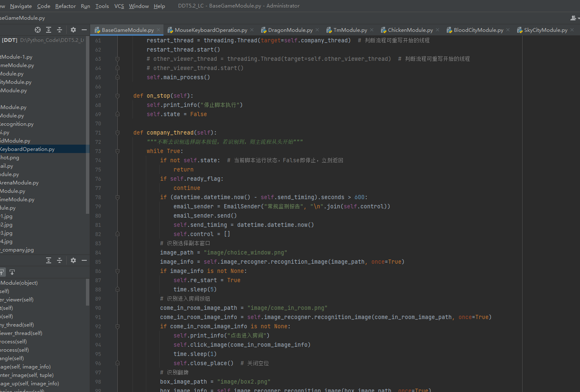
Task: Close the DragonModule.py tab
Action: 317,30
